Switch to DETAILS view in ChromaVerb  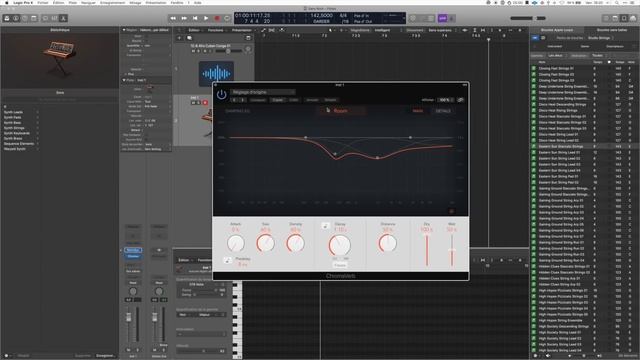[443, 111]
